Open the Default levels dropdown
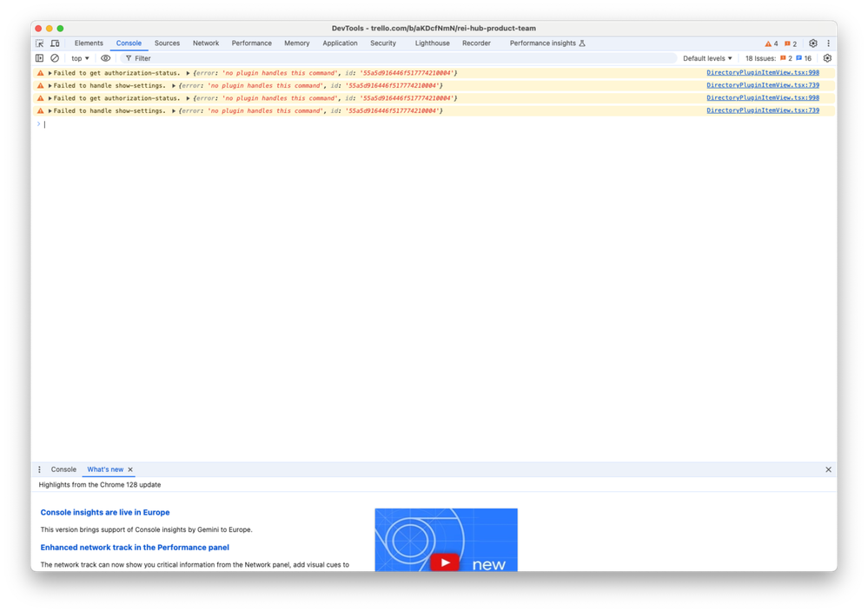The height and width of the screenshot is (612, 868). [707, 58]
